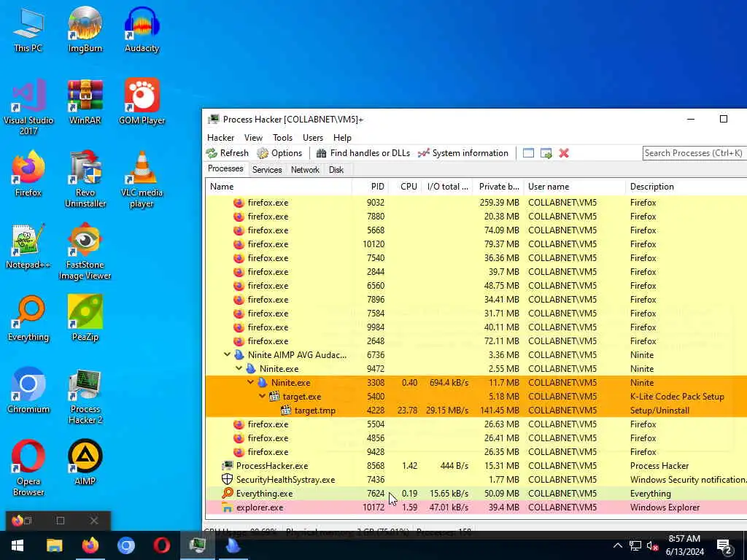Click Find handles or DLLs
Image resolution: width=747 pixels, height=560 pixels.
[363, 153]
